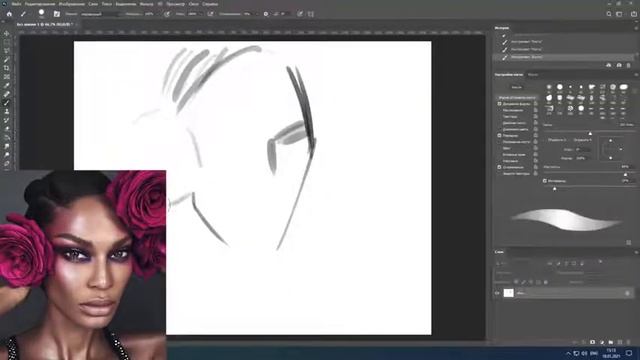This screenshot has height=360, width=640.
Task: Enable airbrush-style build-up icon
Action: pyautogui.click(x=210, y=14)
